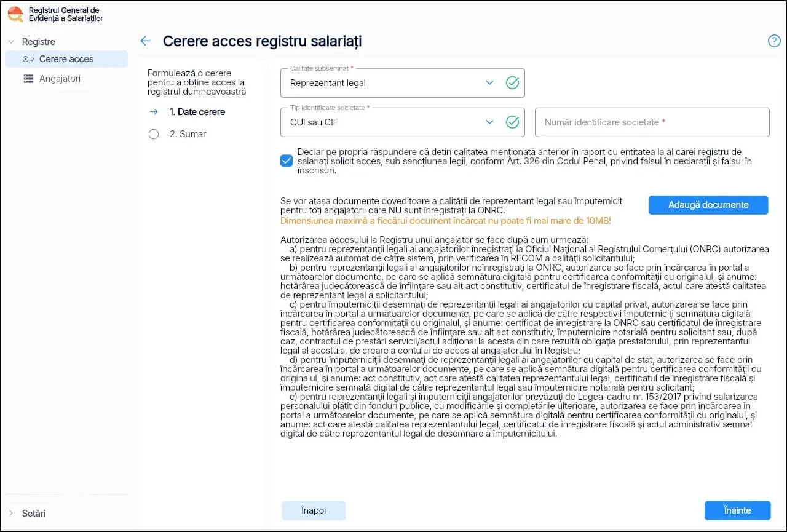This screenshot has height=532, width=787.
Task: Click the Înainte button
Action: 737,510
